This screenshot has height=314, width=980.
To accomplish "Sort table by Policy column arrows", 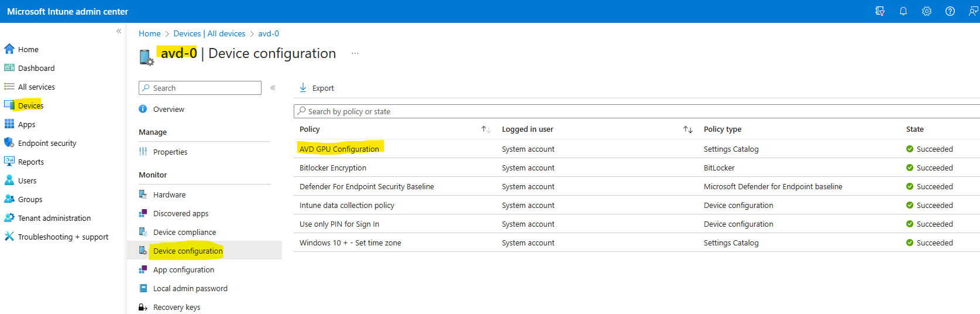I will [x=486, y=129].
